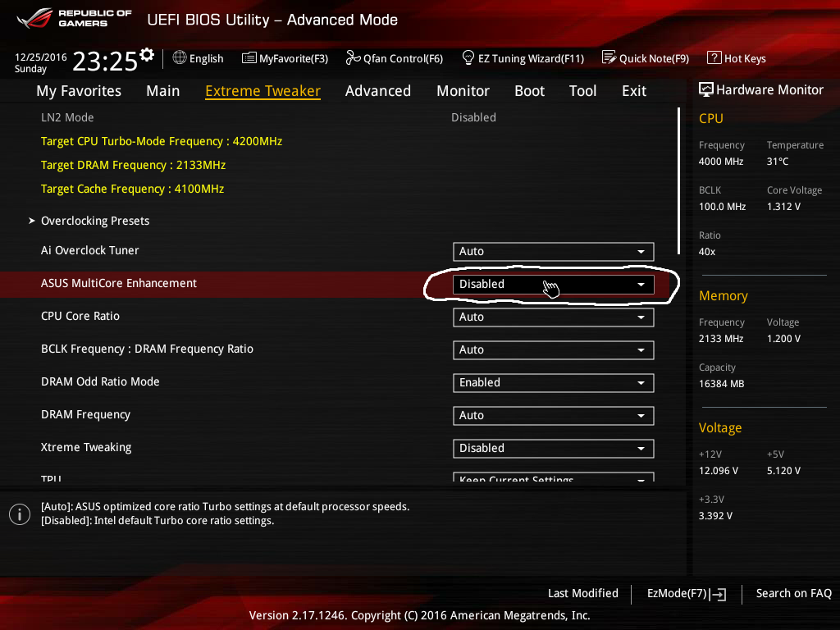Select the Extreme Tweaker tab
Screen dimensions: 840x630
pyautogui.click(x=262, y=91)
